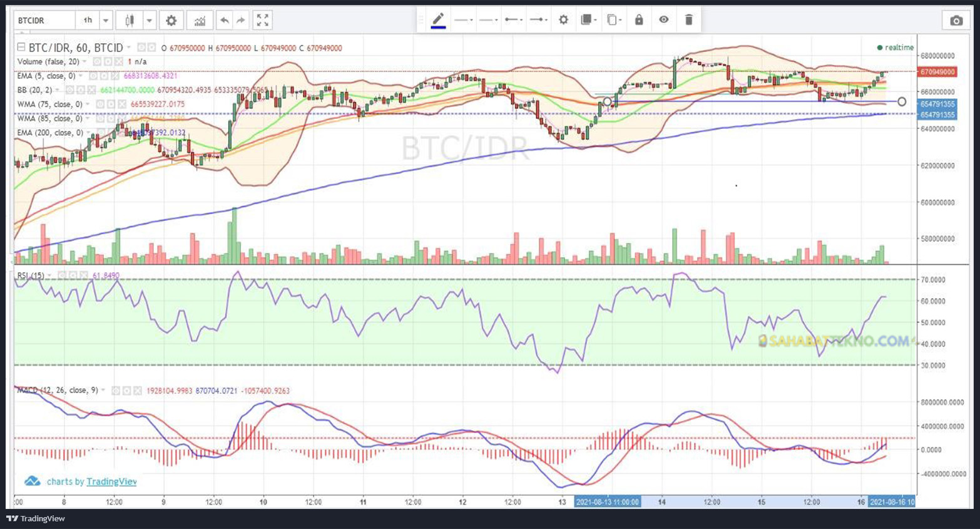Click EMA 5 value 668313608.4321
The height and width of the screenshot is (529, 980).
tap(150, 76)
